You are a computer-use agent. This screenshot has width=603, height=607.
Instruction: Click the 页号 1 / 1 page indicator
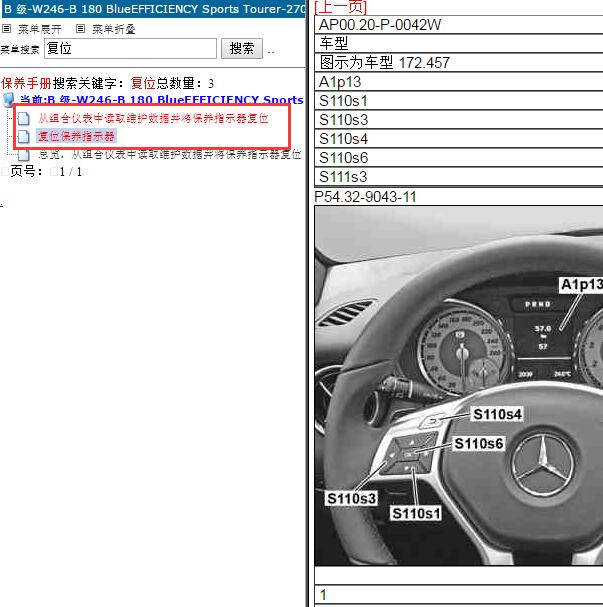[46, 171]
